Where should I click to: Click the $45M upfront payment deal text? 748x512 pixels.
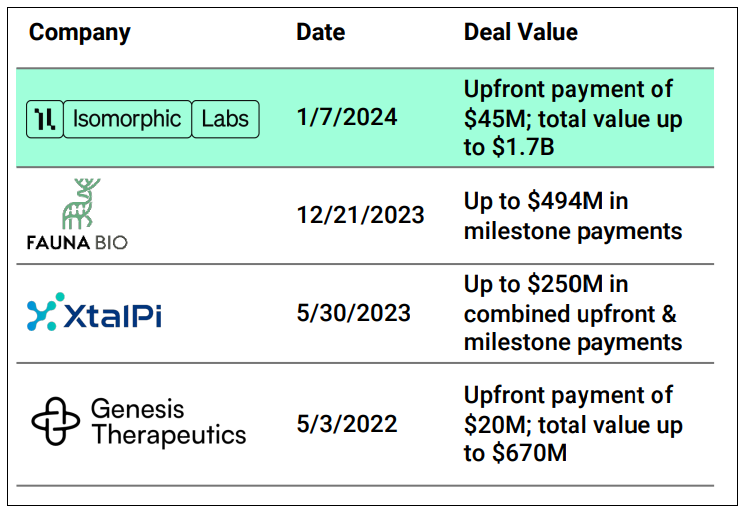coord(573,118)
